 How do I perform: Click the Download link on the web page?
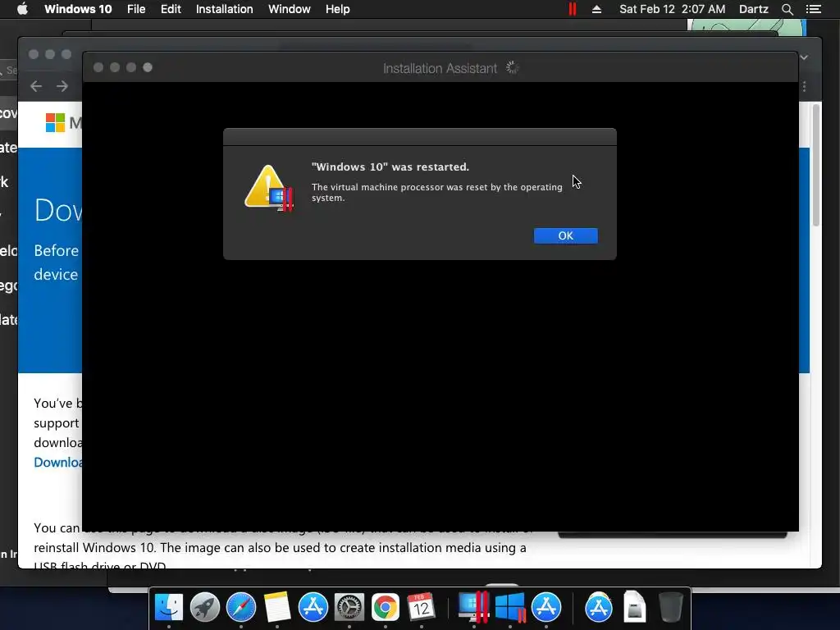point(58,463)
